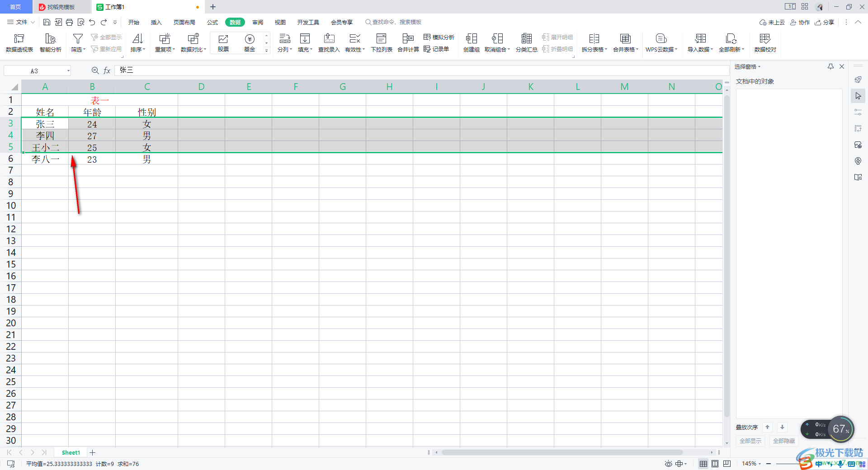Pin the 选择窗格 selection pane
This screenshot has width=868, height=470.
tap(830, 66)
